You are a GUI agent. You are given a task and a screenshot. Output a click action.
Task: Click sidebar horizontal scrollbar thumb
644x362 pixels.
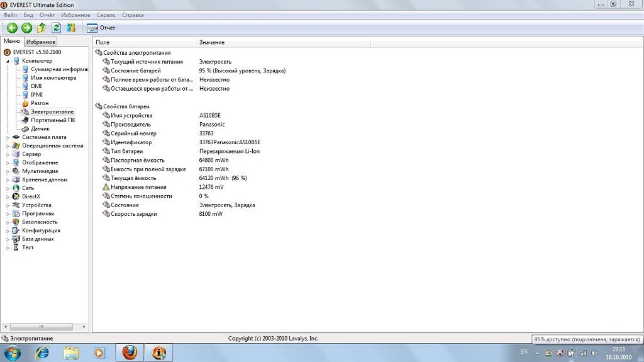41,327
